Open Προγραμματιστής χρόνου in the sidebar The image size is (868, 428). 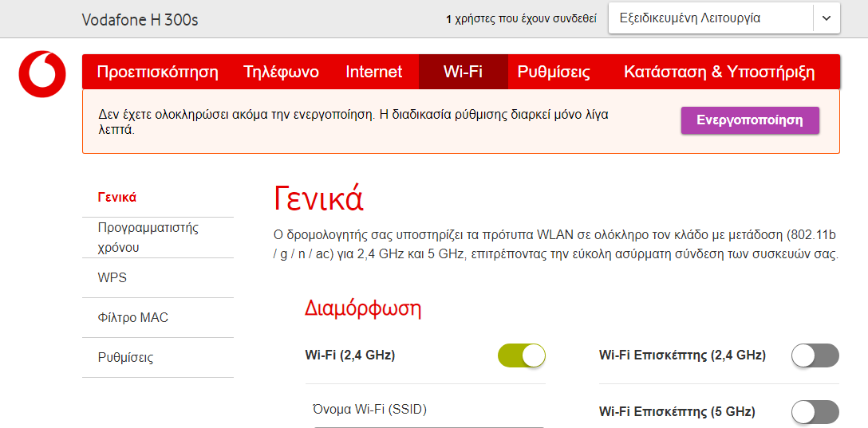158,238
